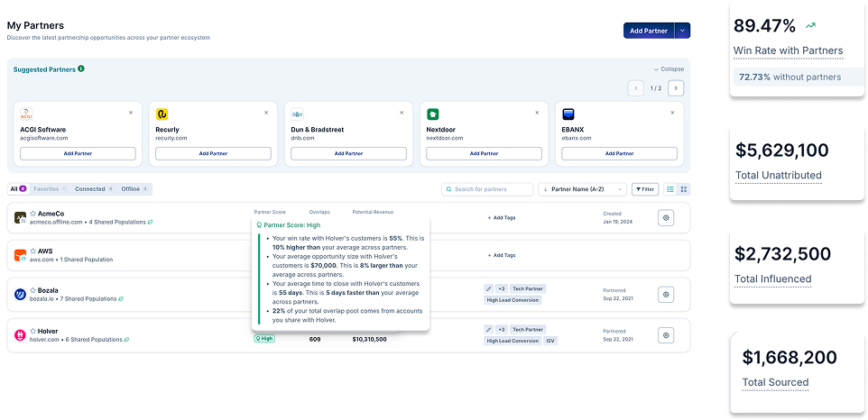The width and height of the screenshot is (868, 420).
Task: Favorite AcmeCo with its star icon
Action: click(33, 214)
